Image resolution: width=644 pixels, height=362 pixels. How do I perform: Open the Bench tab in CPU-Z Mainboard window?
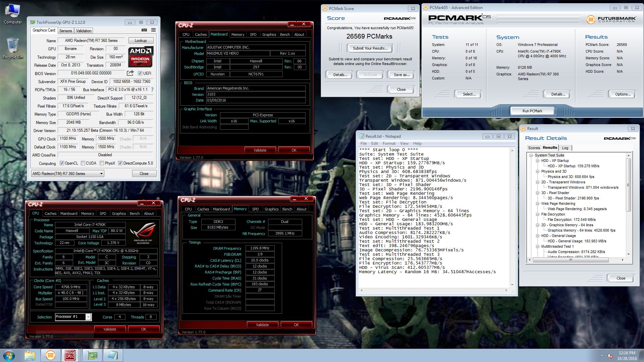(285, 35)
